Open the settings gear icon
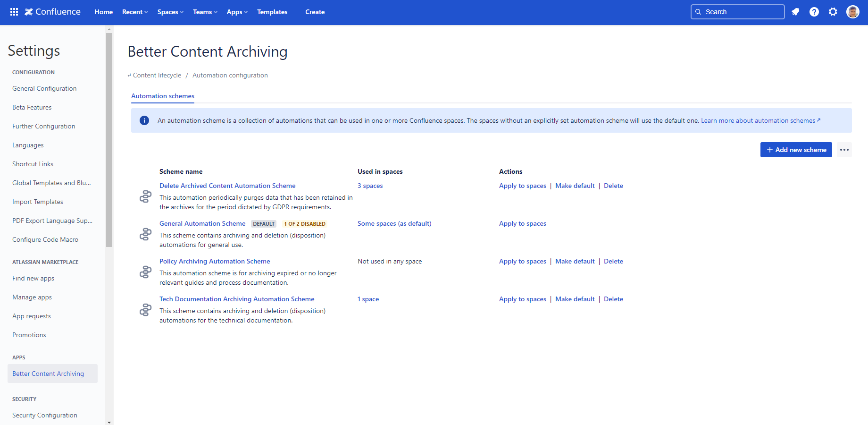The width and height of the screenshot is (868, 425). (833, 12)
